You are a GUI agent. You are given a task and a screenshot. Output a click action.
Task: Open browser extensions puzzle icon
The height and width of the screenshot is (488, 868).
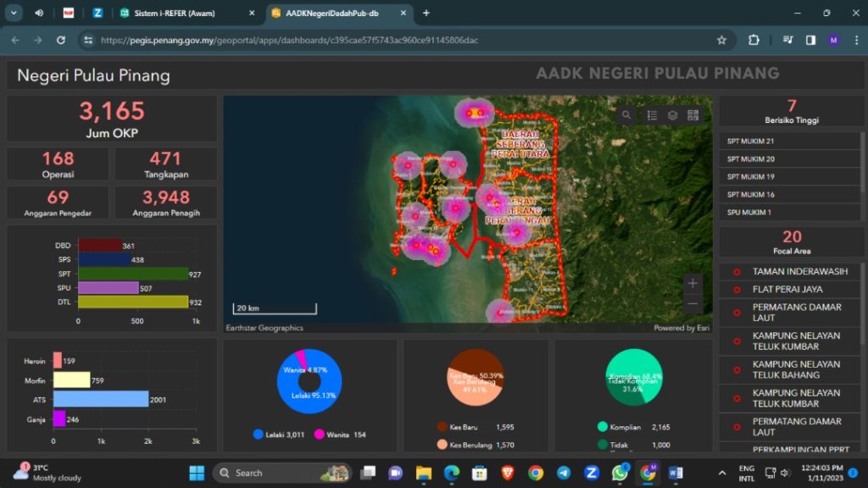coord(754,40)
